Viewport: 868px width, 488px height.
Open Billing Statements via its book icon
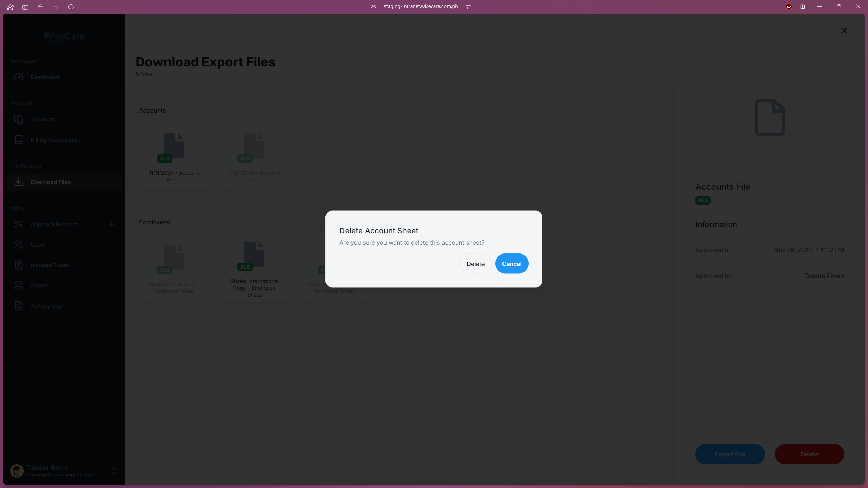pos(19,140)
